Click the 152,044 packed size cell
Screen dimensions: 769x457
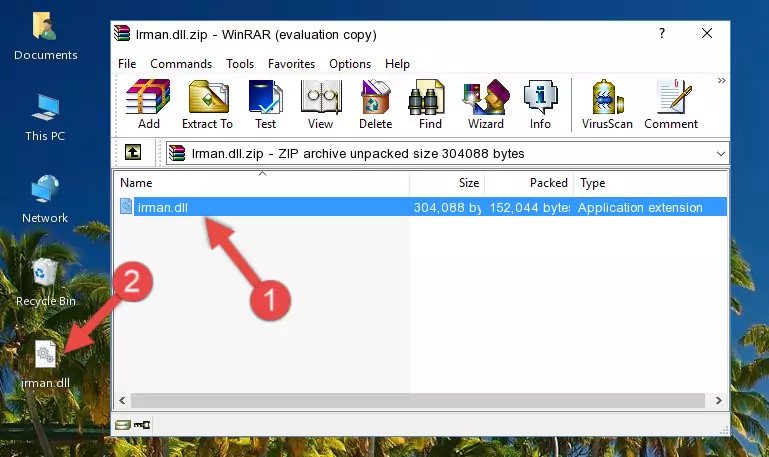530,207
